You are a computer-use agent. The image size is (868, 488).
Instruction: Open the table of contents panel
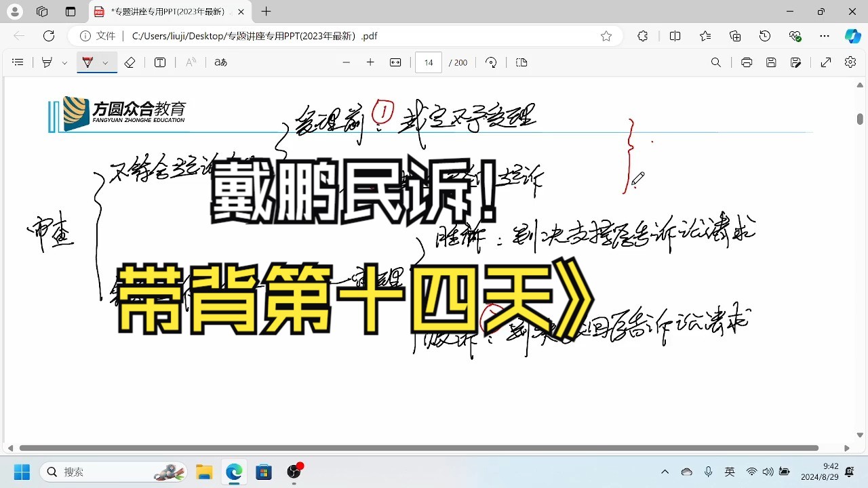click(18, 62)
